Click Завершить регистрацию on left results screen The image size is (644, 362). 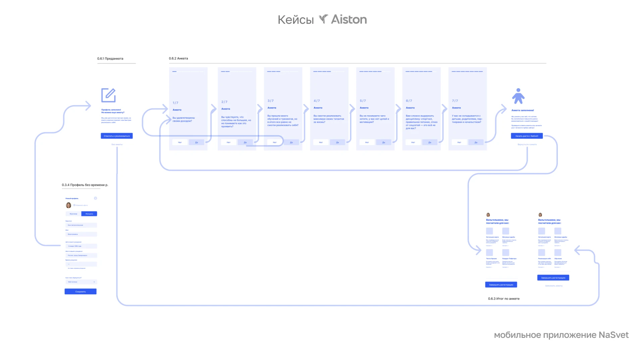click(501, 285)
